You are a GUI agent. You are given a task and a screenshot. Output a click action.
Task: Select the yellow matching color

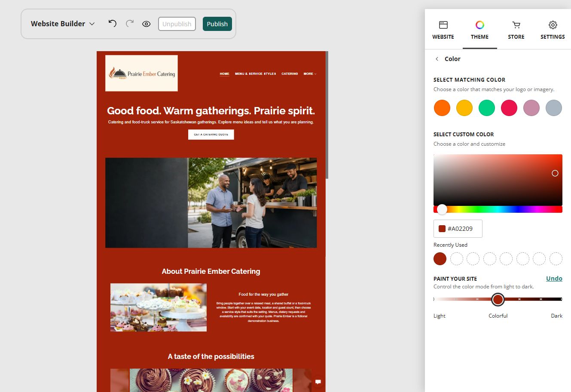tap(464, 108)
